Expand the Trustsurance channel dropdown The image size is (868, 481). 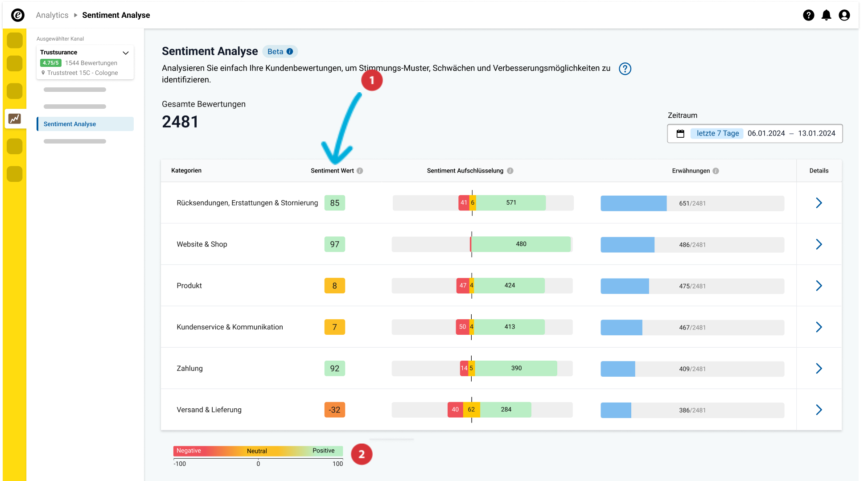pyautogui.click(x=126, y=53)
